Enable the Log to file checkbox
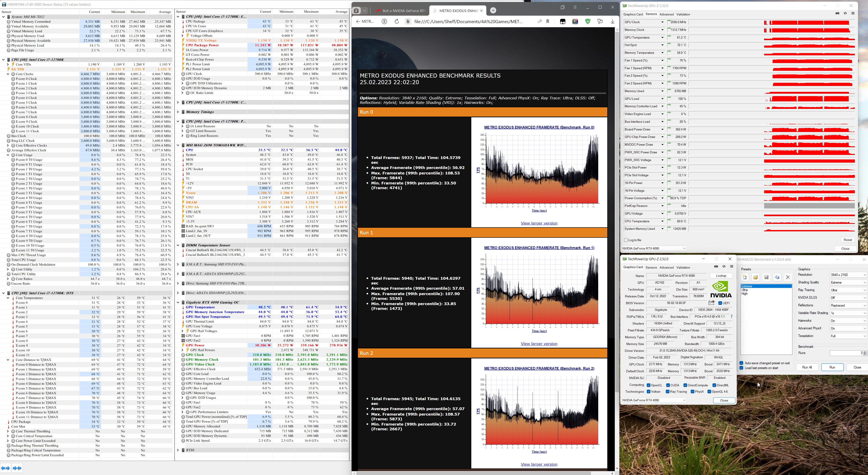 pos(626,240)
